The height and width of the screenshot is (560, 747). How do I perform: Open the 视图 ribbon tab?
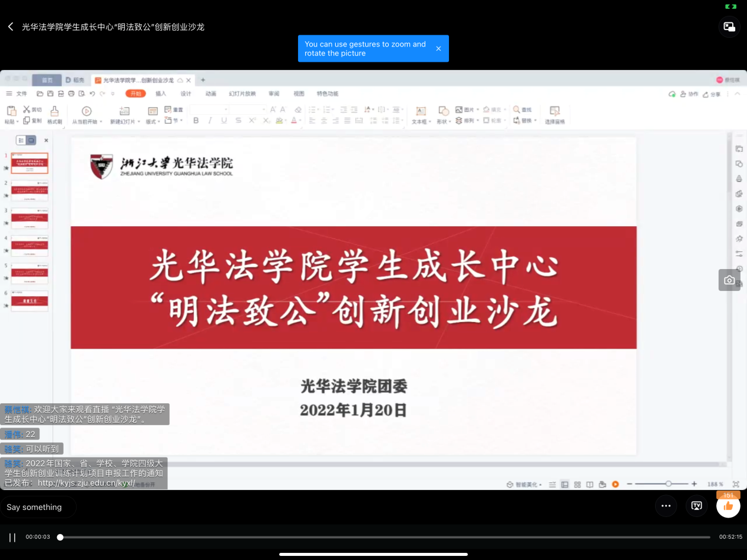299,94
